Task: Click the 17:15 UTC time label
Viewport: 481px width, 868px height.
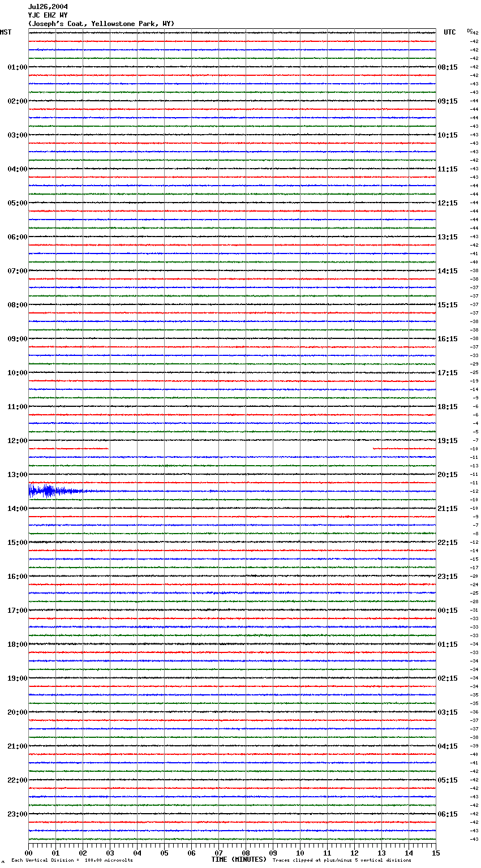Action: pos(448,373)
